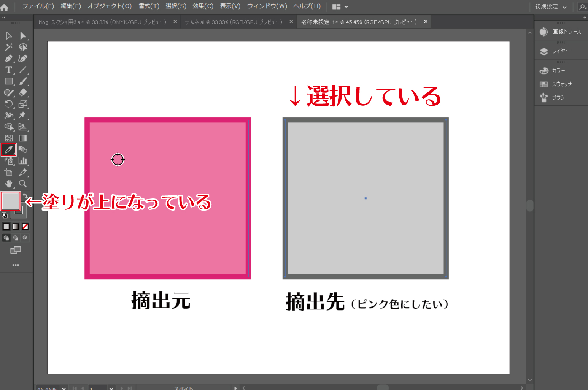Choose the Column Graph tool
The image size is (588, 390).
pos(23,161)
